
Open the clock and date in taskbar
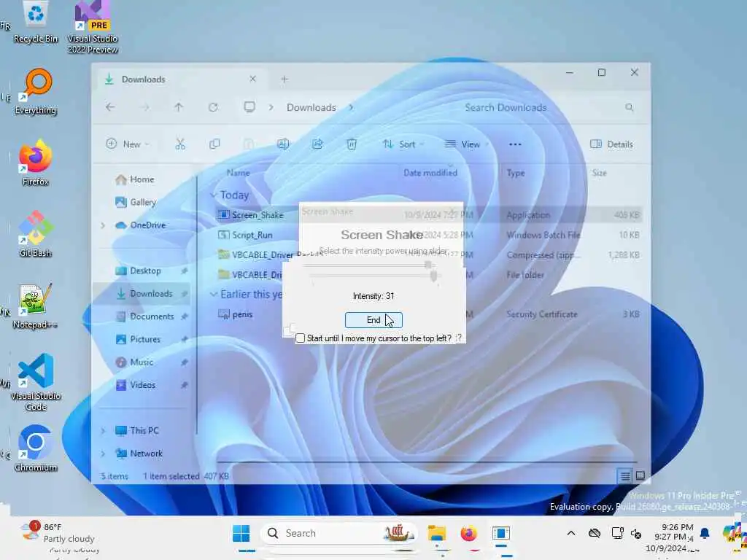point(673,537)
